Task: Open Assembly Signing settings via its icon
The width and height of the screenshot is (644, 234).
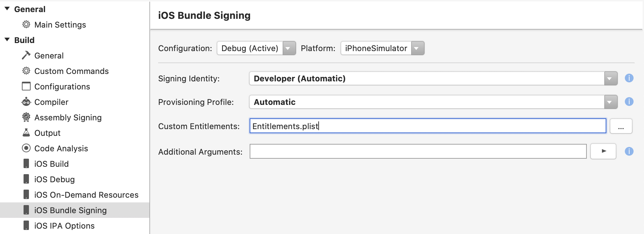Action: pyautogui.click(x=26, y=117)
